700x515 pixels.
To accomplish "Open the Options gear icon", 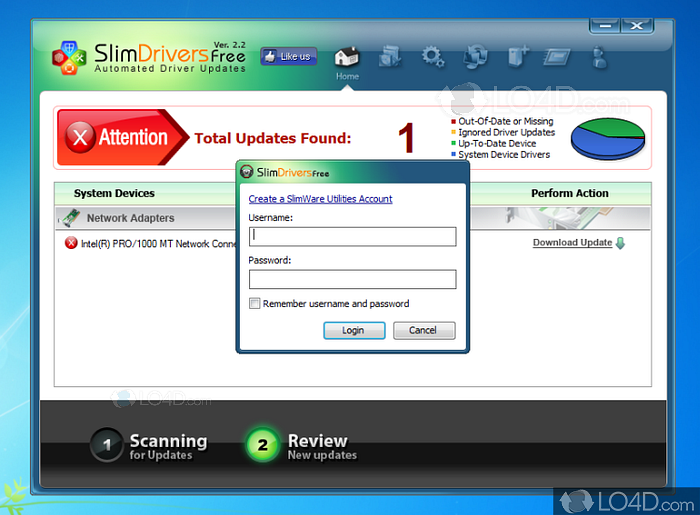I will point(433,57).
